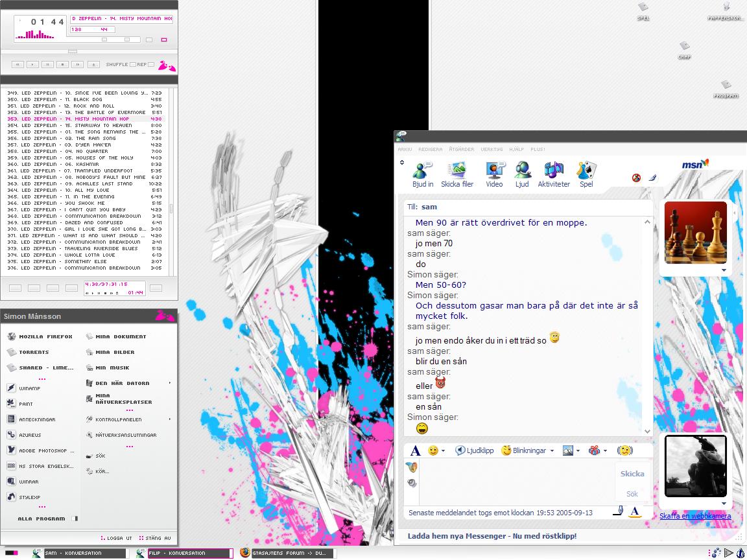Click Ladda hem nya Messenger link
The height and width of the screenshot is (560, 747).
[492, 536]
